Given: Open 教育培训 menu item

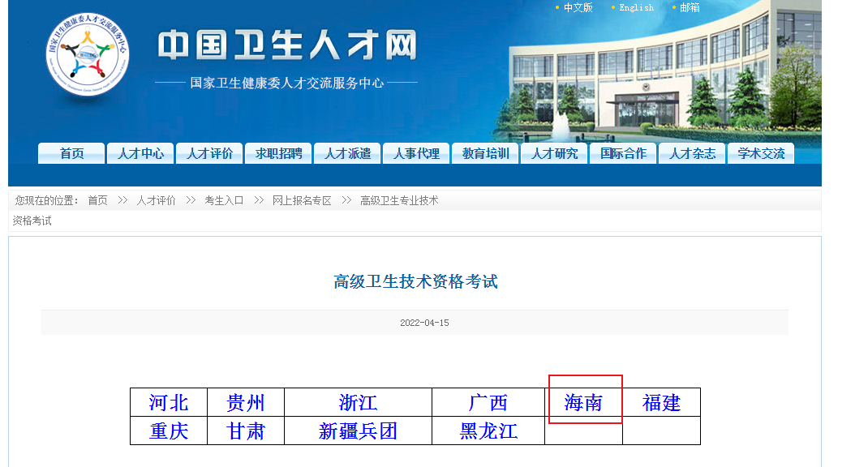Looking at the screenshot, I should coord(485,153).
